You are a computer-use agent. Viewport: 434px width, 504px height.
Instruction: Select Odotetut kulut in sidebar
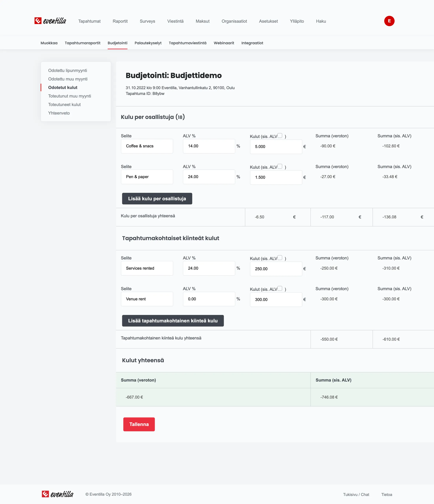pyautogui.click(x=63, y=88)
